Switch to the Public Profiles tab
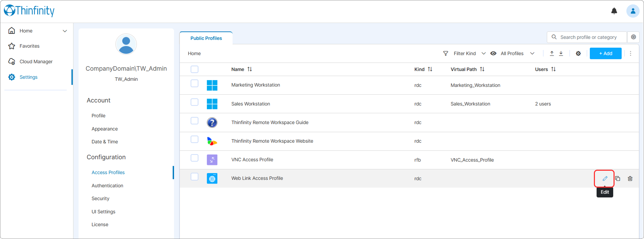 click(x=206, y=38)
